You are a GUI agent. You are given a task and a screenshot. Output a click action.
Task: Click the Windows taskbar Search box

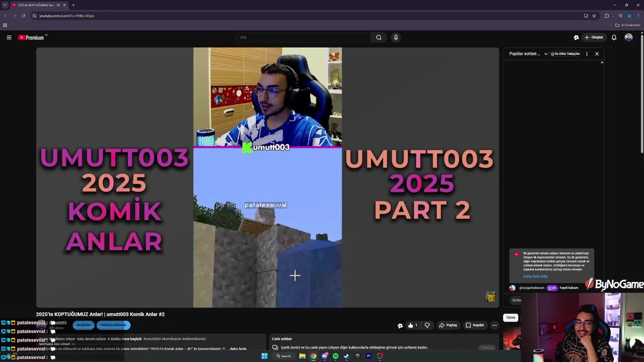(x=283, y=356)
